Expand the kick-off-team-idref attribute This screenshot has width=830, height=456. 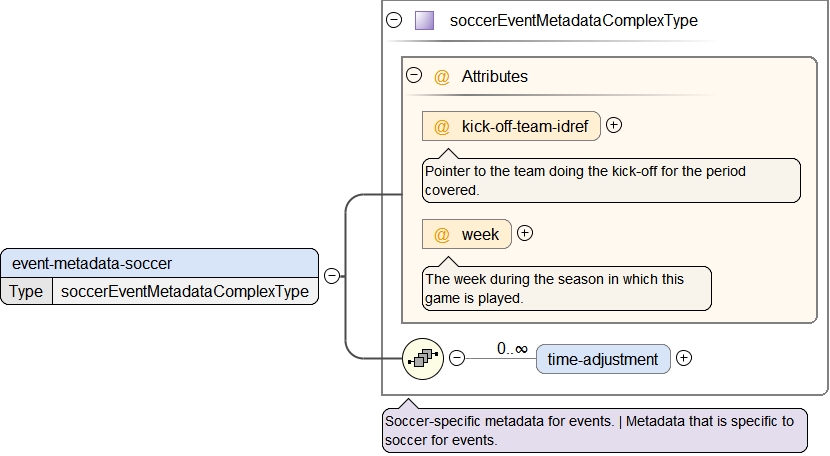click(614, 126)
